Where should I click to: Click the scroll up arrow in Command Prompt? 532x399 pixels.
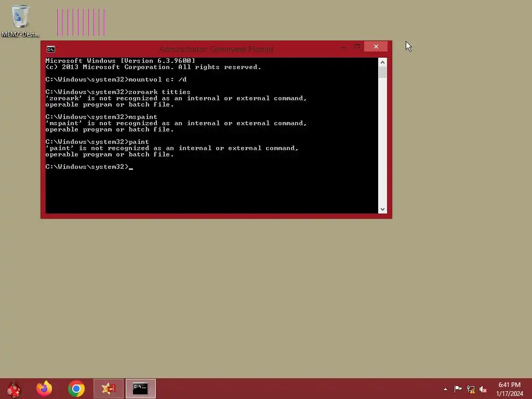click(x=382, y=62)
